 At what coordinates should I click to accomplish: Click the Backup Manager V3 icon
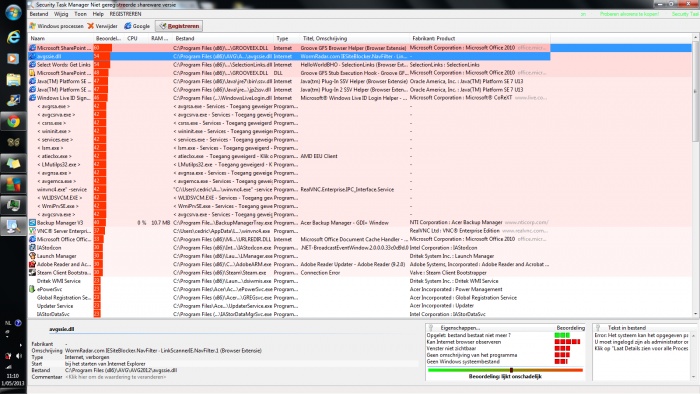pyautogui.click(x=32, y=223)
